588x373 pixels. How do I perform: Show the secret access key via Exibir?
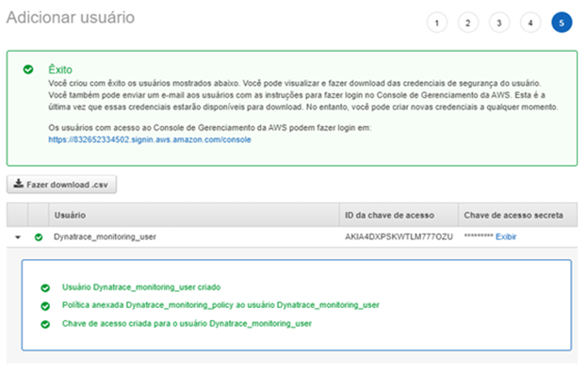click(506, 237)
